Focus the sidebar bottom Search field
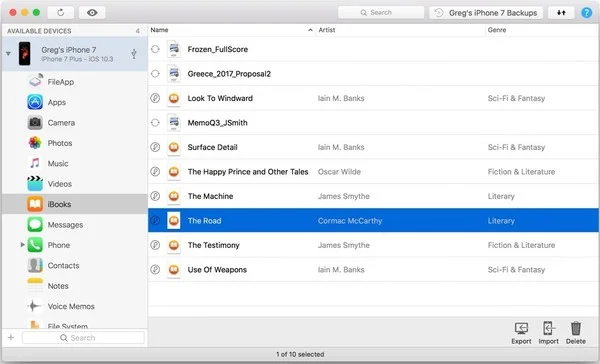Image resolution: width=600 pixels, height=364 pixels. tap(83, 338)
